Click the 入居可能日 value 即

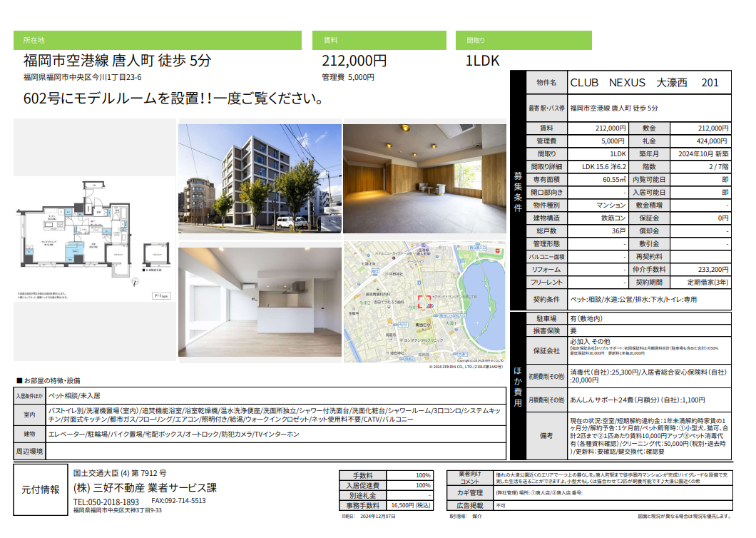click(725, 193)
